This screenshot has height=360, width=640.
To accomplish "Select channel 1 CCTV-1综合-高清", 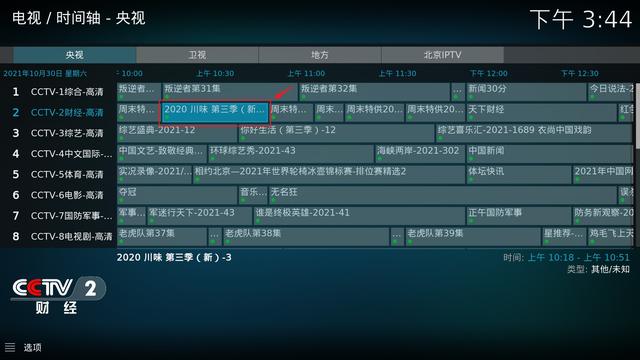I will 58,92.
